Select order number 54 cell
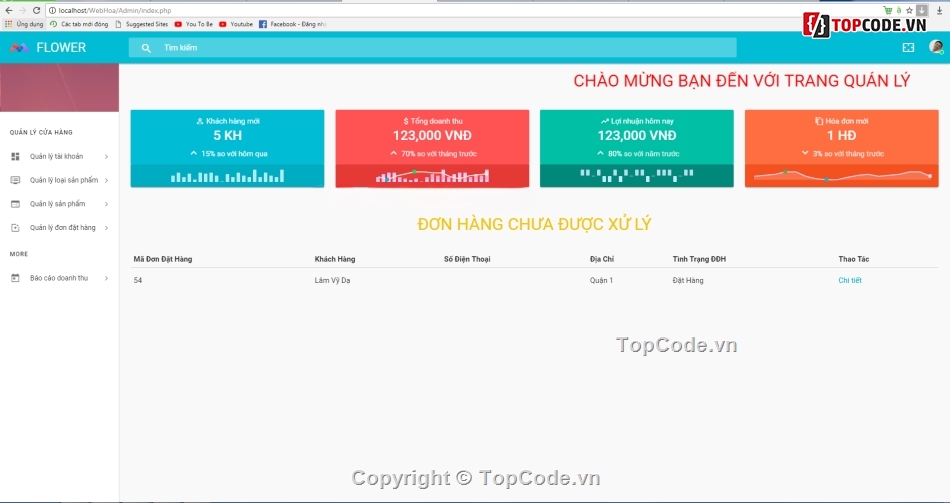Screen dimensions: 950x503 138,281
